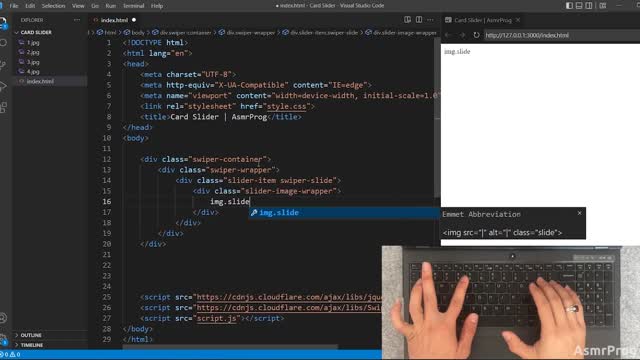Click "Card Slider | AsmrProg" title text in code
Image resolution: width=640 pixels, height=360 pixels.
(218, 117)
